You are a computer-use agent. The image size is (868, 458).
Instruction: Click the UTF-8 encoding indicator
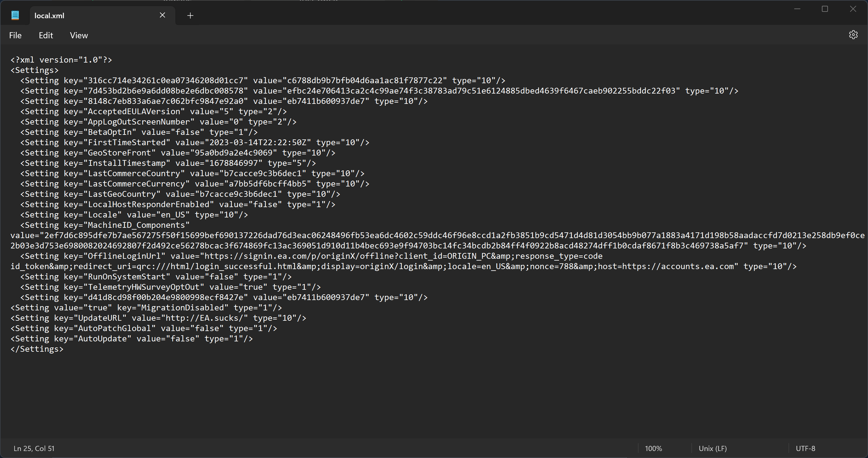[805, 449]
